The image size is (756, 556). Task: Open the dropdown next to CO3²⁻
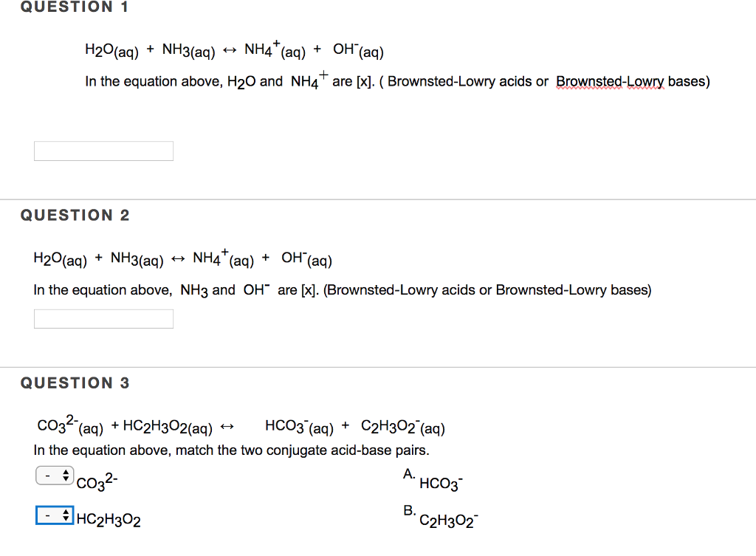(x=54, y=475)
